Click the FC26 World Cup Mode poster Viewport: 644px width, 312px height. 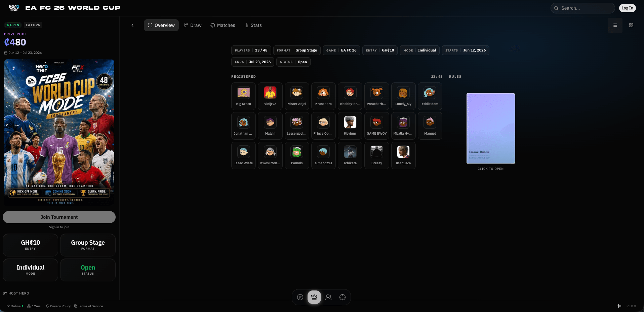pos(59,133)
